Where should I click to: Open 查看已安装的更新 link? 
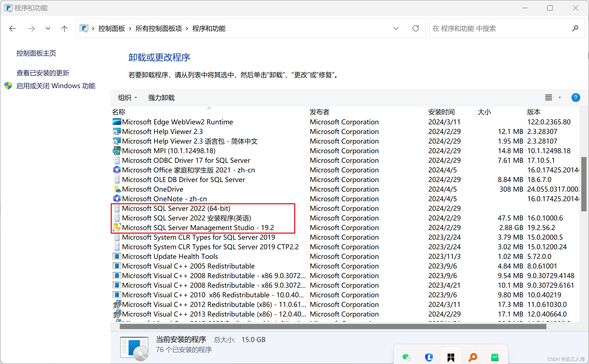click(43, 73)
